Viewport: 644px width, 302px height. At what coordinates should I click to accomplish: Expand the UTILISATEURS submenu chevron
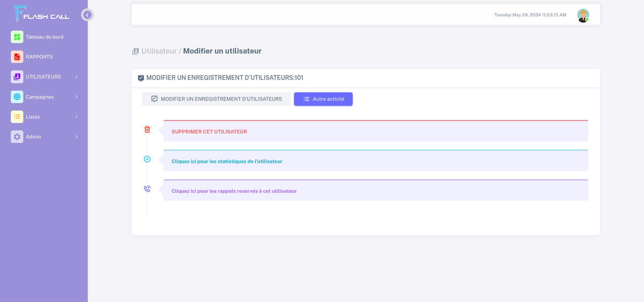(76, 77)
